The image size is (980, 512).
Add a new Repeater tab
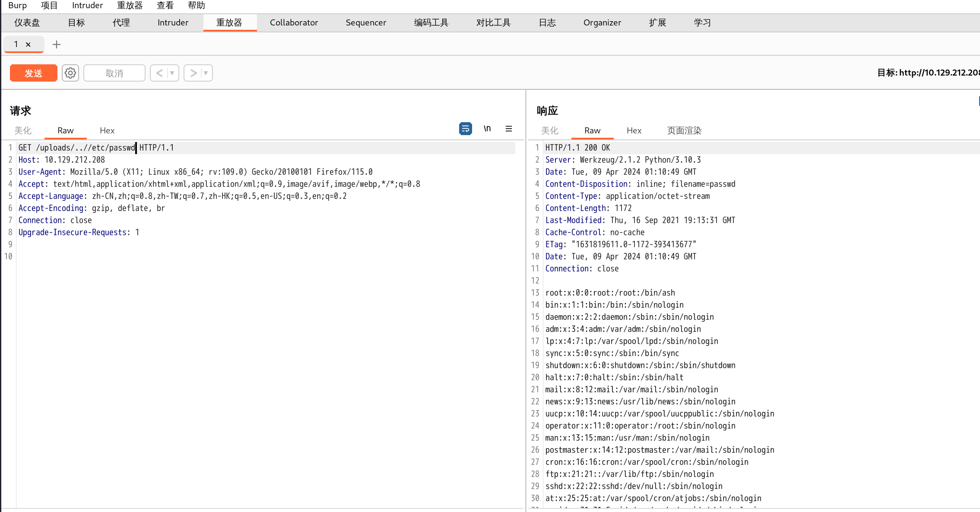[56, 44]
